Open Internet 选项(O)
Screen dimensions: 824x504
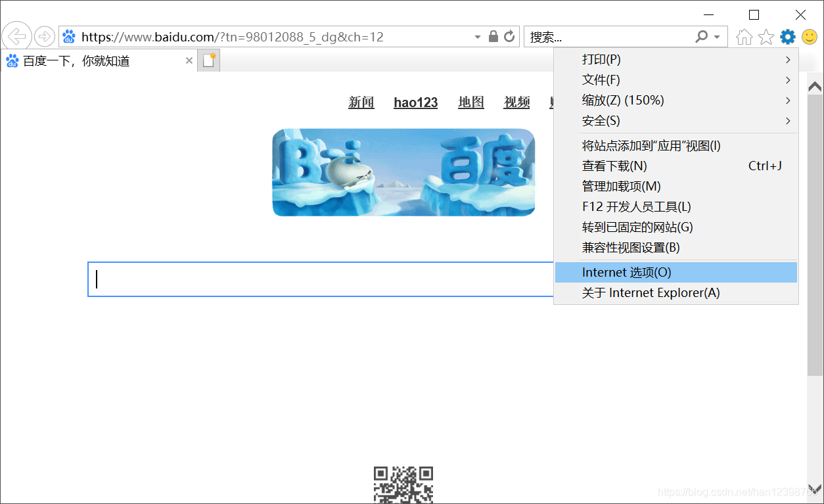676,272
